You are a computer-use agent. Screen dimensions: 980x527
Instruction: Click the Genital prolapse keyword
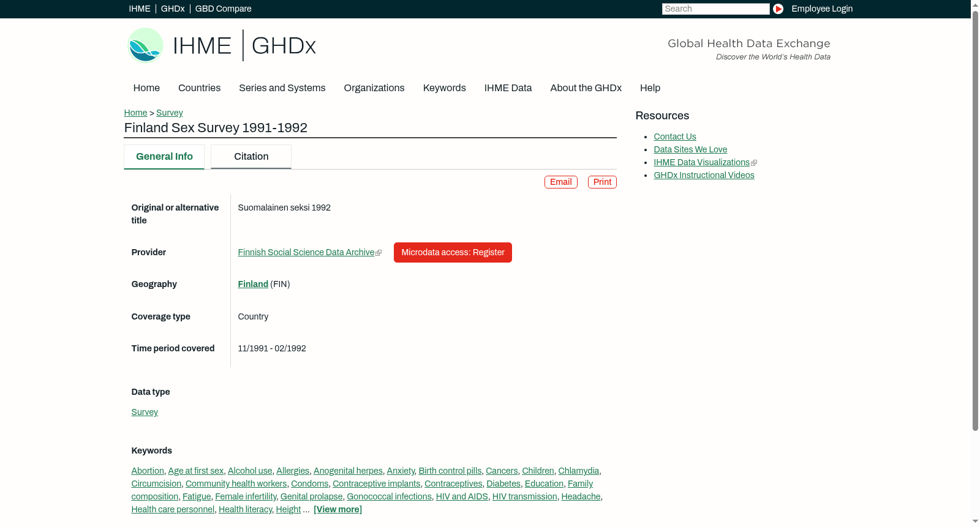click(x=311, y=496)
